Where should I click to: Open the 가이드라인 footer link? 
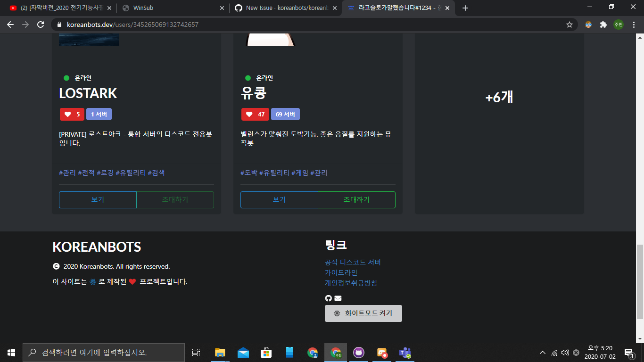(x=341, y=272)
